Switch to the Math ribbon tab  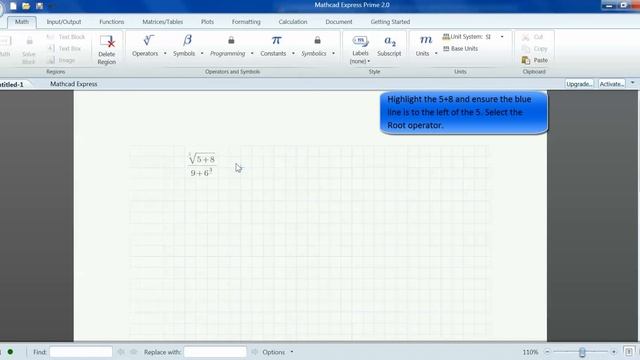(x=22, y=22)
